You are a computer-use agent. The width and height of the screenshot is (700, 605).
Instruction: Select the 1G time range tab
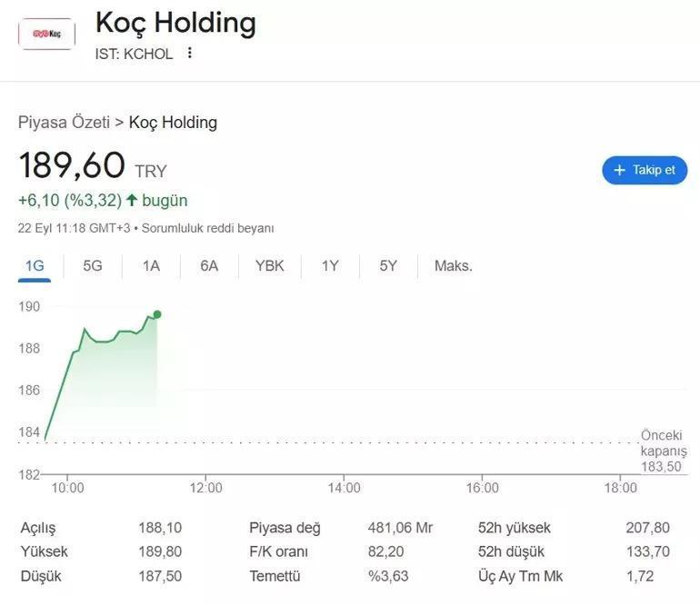pos(35,266)
